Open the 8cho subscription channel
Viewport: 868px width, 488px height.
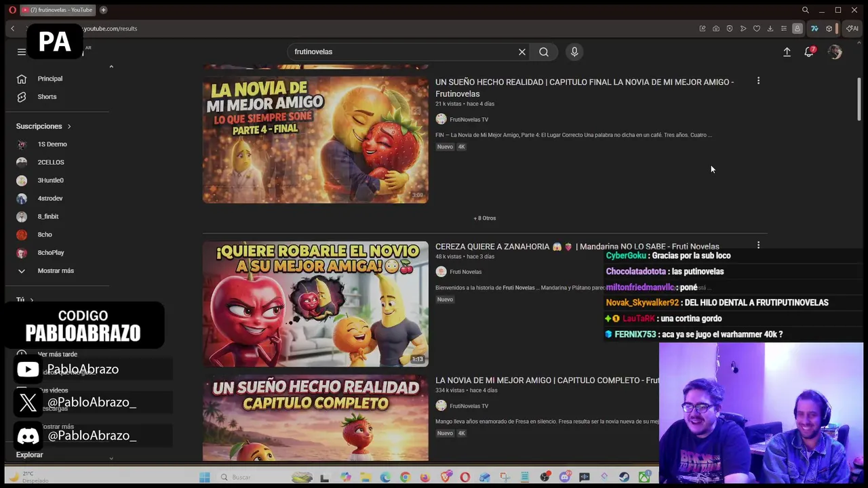pos(45,235)
